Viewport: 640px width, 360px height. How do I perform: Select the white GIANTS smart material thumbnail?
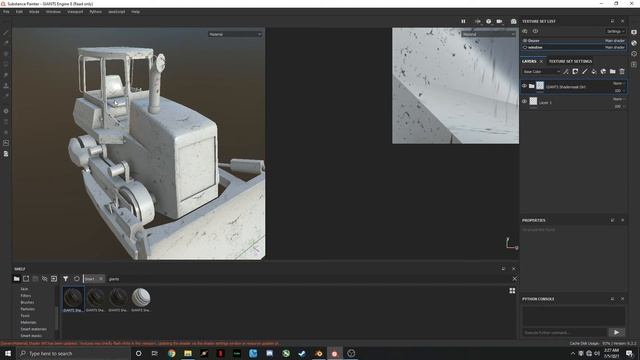coord(141,298)
